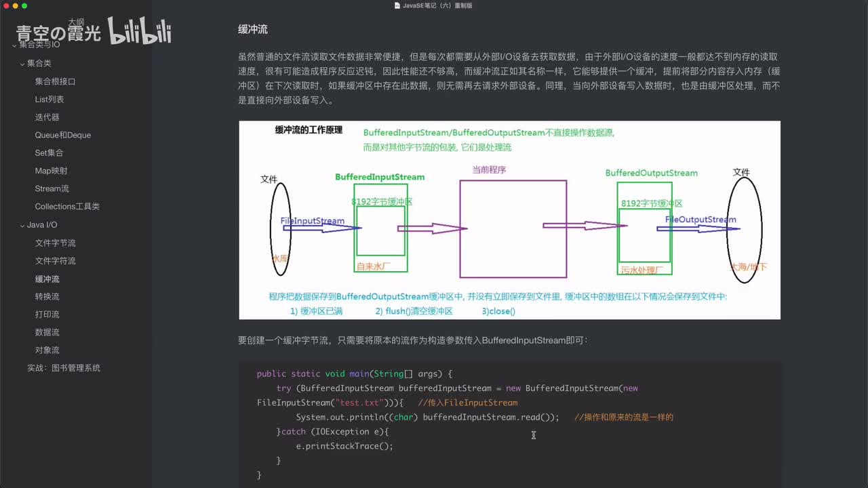868x488 pixels.
Task: Select 对象流 in the outline
Action: click(x=47, y=350)
